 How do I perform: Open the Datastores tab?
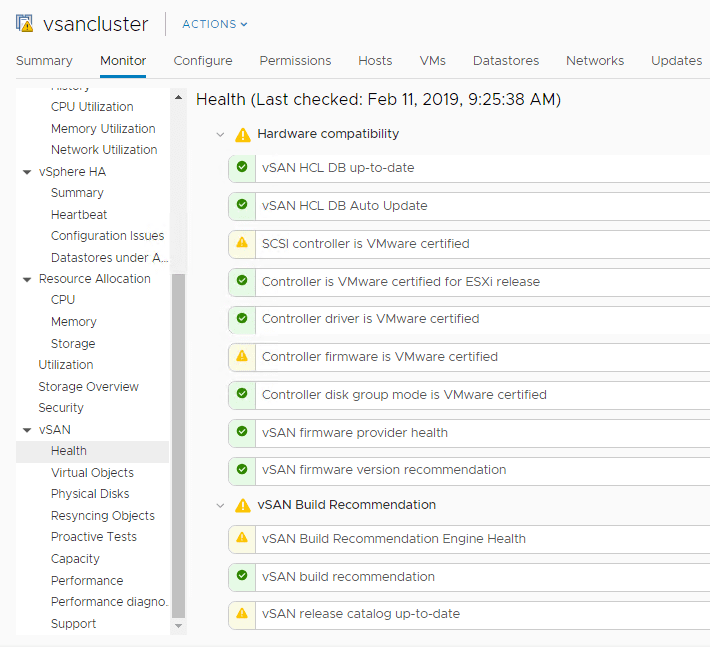click(x=506, y=61)
